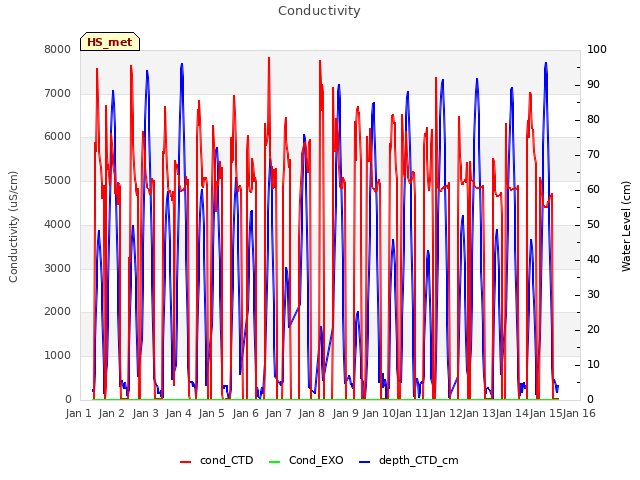Click the Jan 1 date label
This screenshot has height=480, width=640.
[x=78, y=413]
